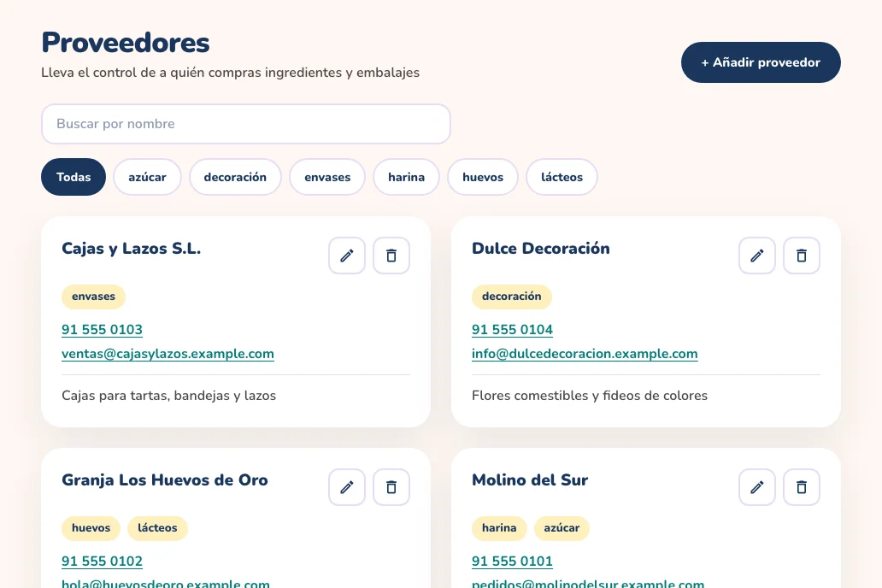Call phone number 91 555 0103
Image resolution: width=882 pixels, height=588 pixels.
pos(102,330)
